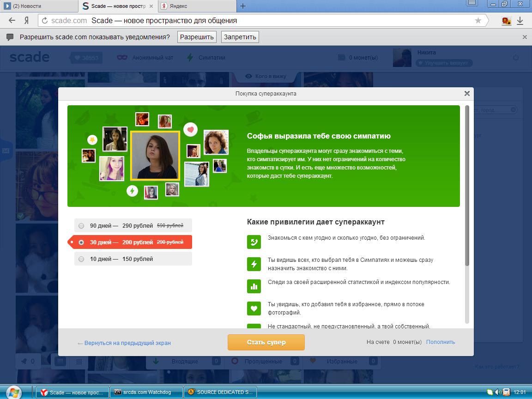
Task: Go back with the browser arrow
Action: tap(12, 20)
